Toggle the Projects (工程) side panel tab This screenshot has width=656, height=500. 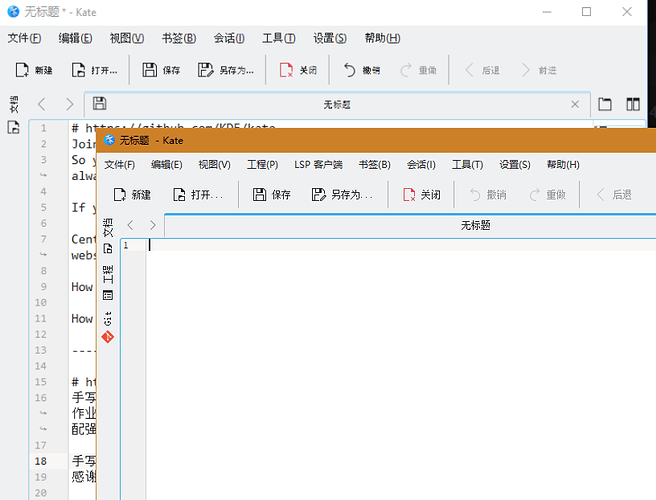pos(109,281)
